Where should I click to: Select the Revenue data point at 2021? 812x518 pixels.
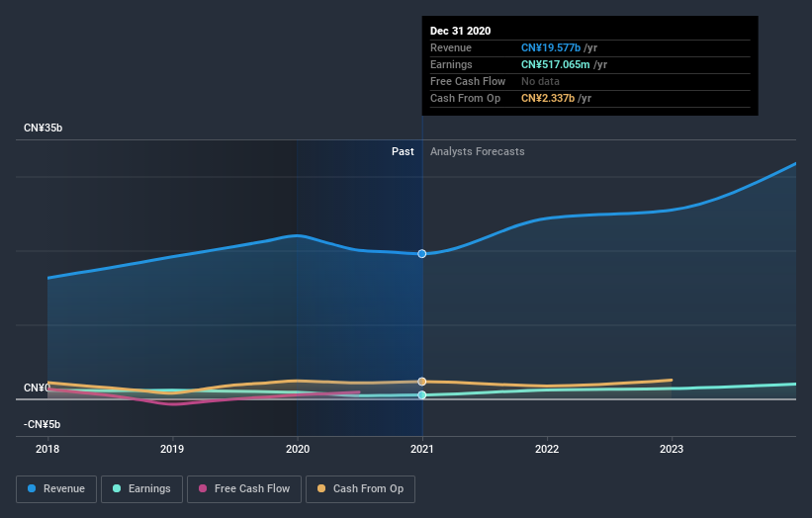(422, 254)
